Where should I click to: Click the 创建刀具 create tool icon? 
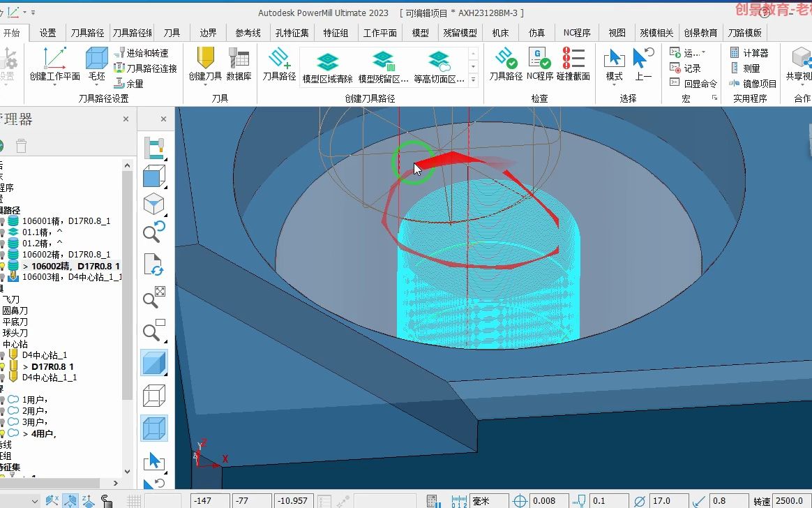(205, 58)
